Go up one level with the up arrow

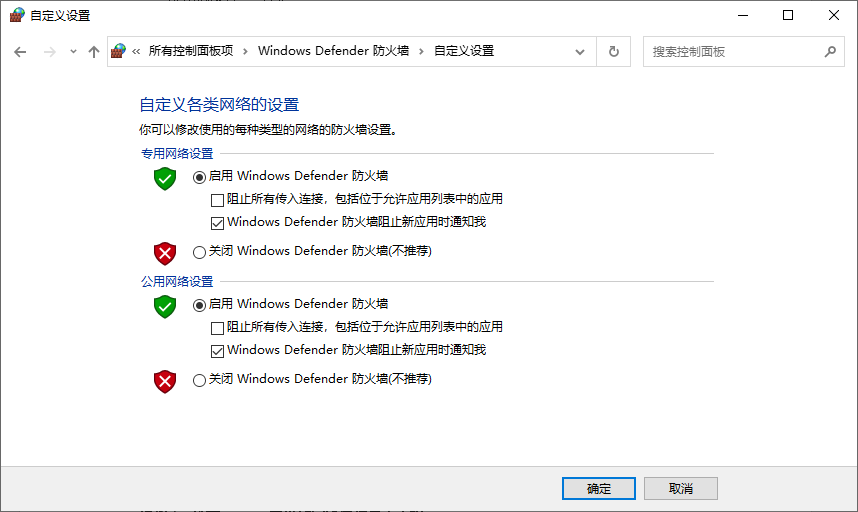coord(94,52)
